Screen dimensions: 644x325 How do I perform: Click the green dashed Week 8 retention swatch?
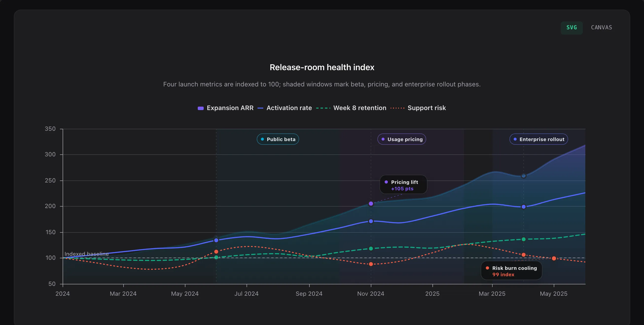[x=323, y=108]
